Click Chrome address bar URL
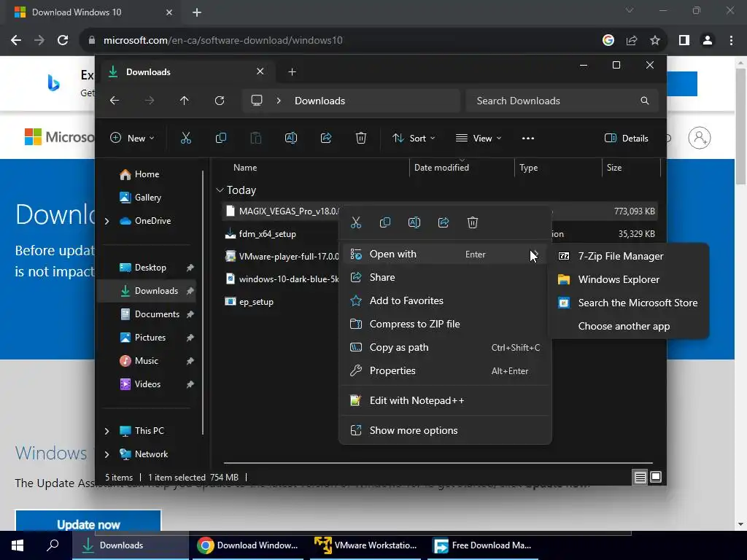The width and height of the screenshot is (747, 560). click(x=223, y=41)
